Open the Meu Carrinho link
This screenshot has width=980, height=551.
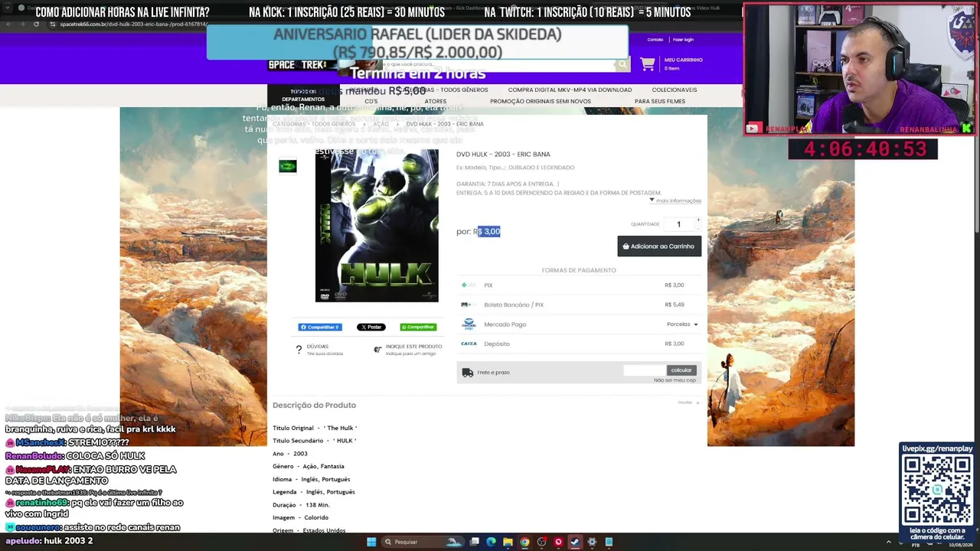point(683,60)
